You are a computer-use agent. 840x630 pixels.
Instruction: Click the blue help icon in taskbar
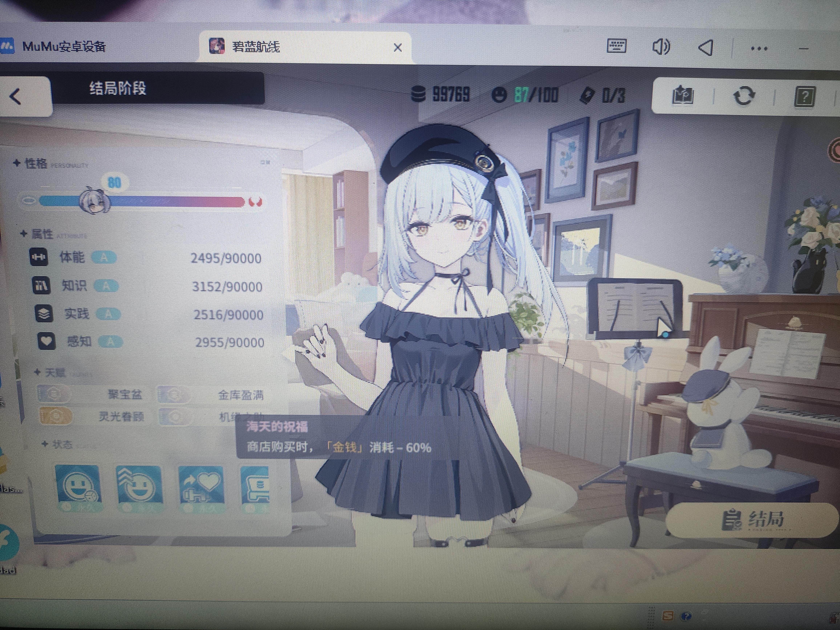(x=686, y=616)
